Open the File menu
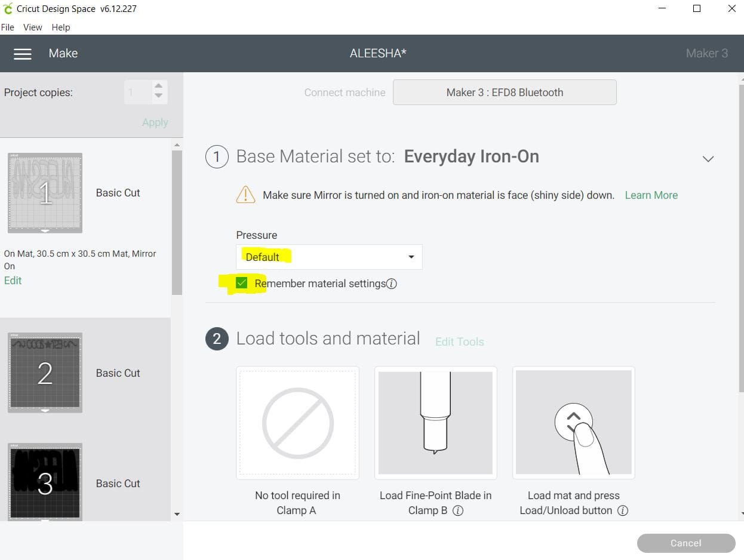This screenshot has height=560, width=744. pos(8,27)
